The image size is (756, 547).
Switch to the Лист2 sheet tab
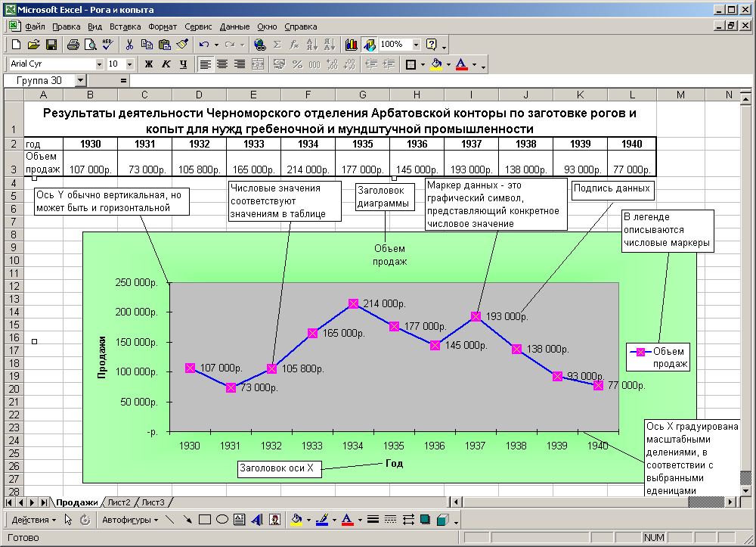point(119,502)
